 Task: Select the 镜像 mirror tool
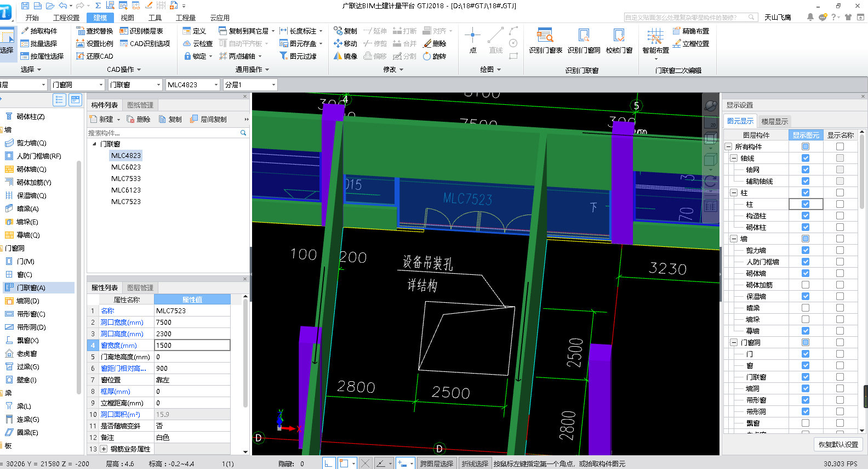pos(345,56)
